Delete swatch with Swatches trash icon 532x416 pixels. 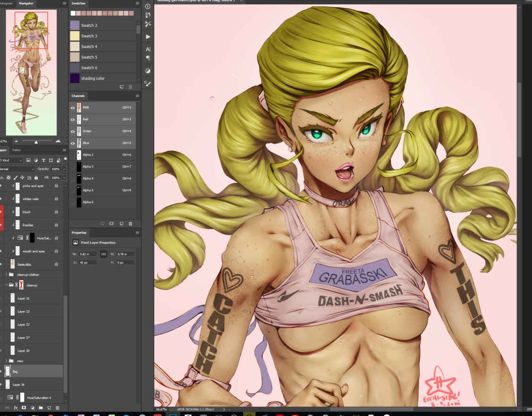click(x=130, y=87)
